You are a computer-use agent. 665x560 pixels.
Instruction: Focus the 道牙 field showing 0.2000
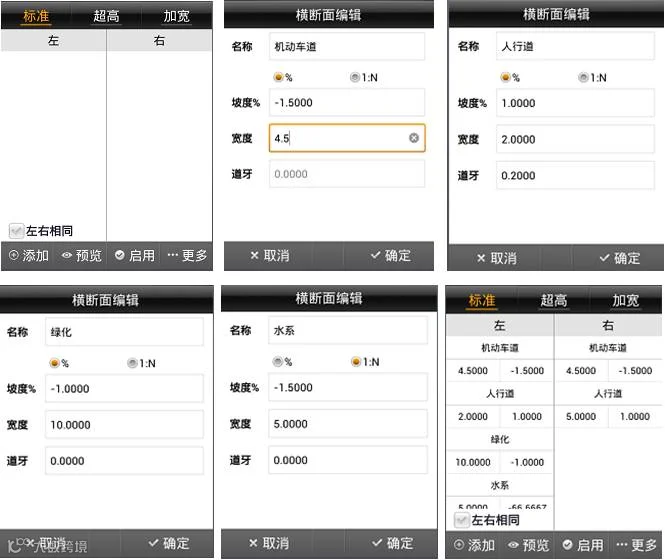575,175
